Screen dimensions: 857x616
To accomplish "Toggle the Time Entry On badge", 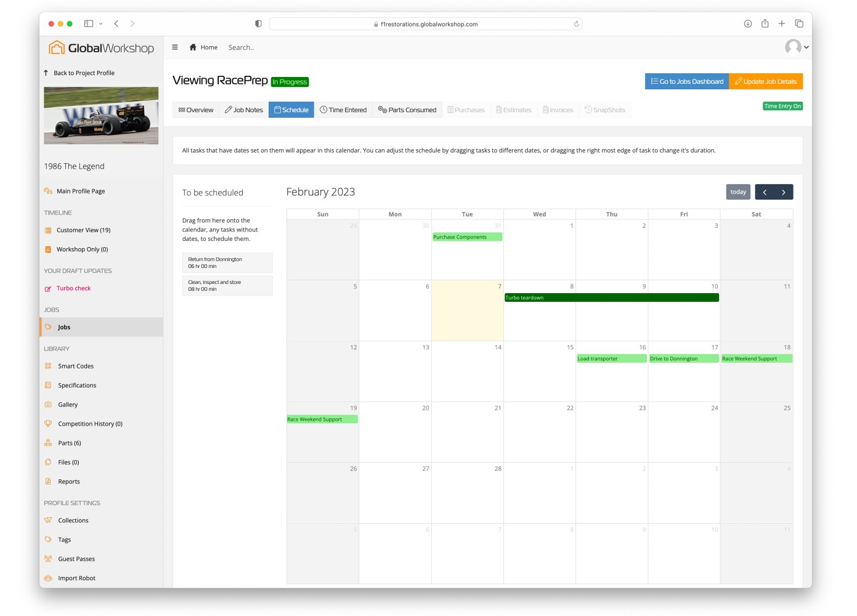I will pos(782,106).
